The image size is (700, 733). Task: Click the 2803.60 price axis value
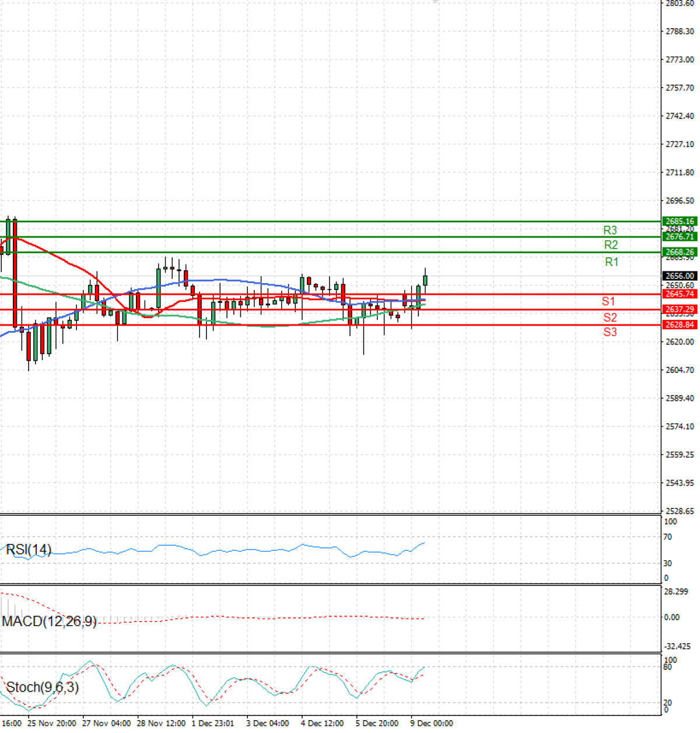680,4
